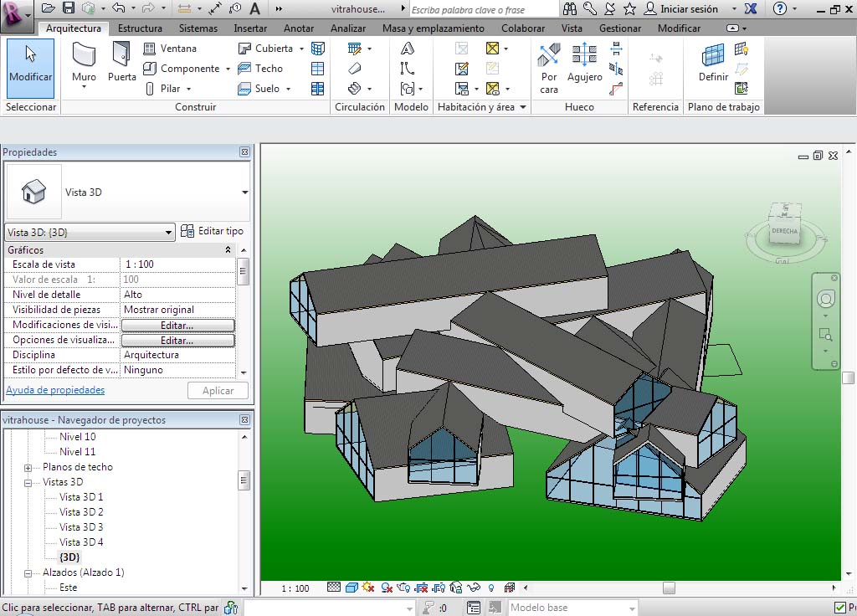Expand the Planos de techo node
Viewport: 857px width, 616px height.
click(x=28, y=468)
